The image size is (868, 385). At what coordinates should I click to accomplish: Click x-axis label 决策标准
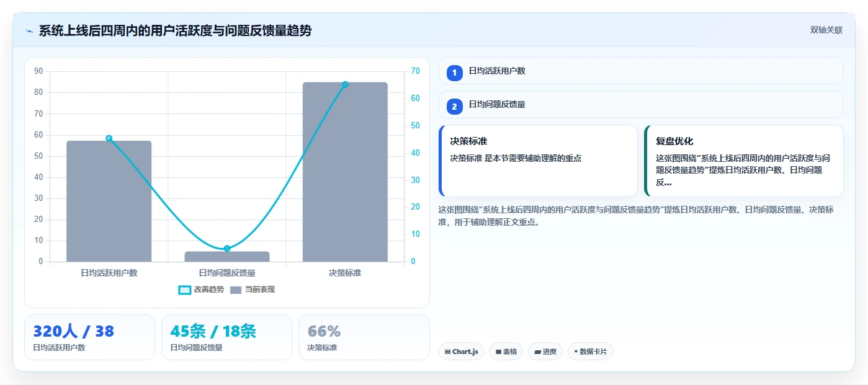[345, 273]
